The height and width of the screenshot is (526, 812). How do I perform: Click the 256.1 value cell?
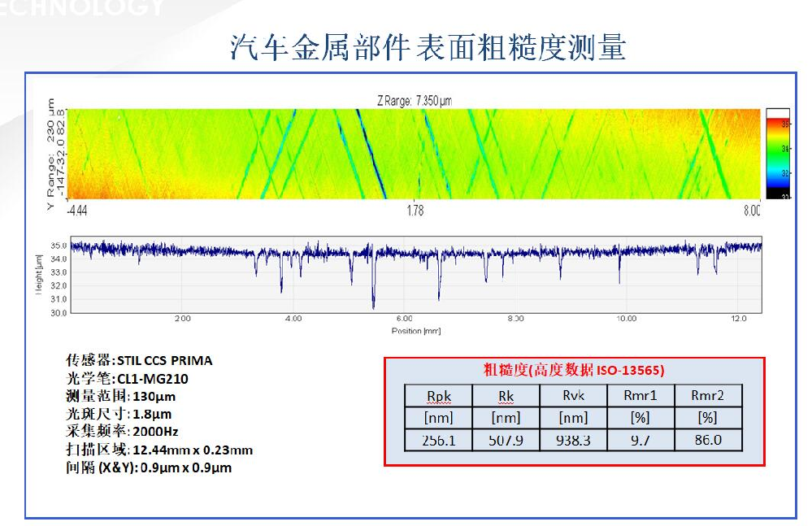[439, 440]
